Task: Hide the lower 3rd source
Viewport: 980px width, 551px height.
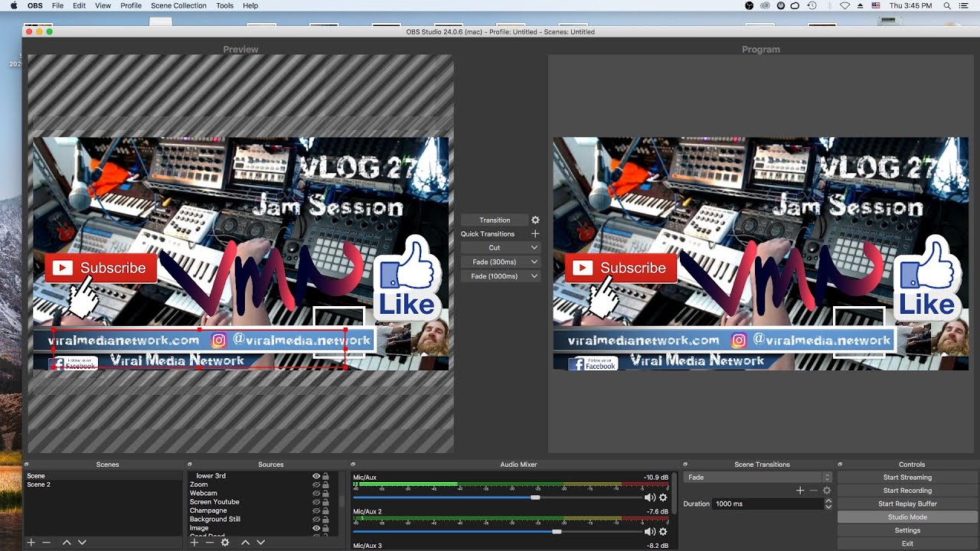Action: (315, 476)
